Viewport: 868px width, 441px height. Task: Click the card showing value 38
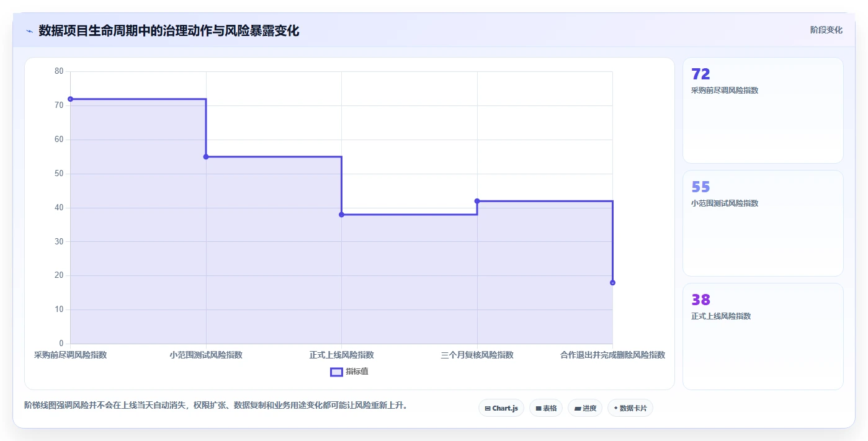tap(763, 336)
